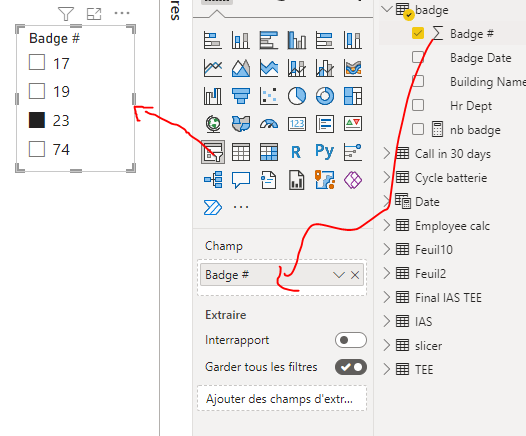Add the waterfall chart visual
This screenshot has height=436, width=526.
point(213,96)
